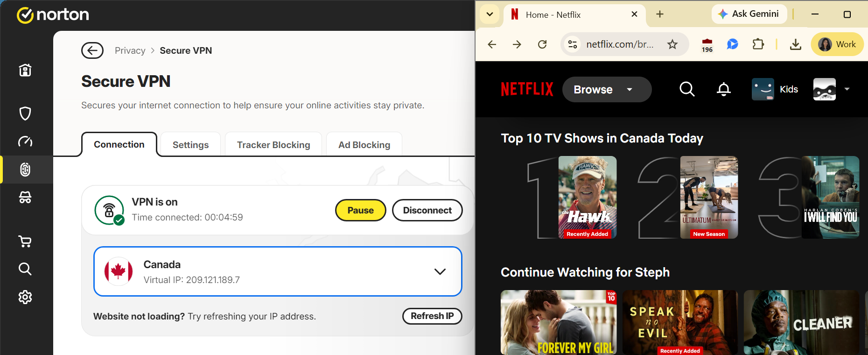Viewport: 868px width, 355px height.
Task: Open the blue chat extension icon
Action: [x=733, y=44]
